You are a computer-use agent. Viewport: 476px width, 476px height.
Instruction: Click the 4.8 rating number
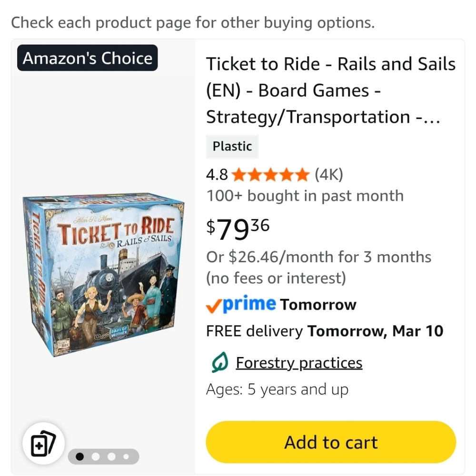(217, 175)
